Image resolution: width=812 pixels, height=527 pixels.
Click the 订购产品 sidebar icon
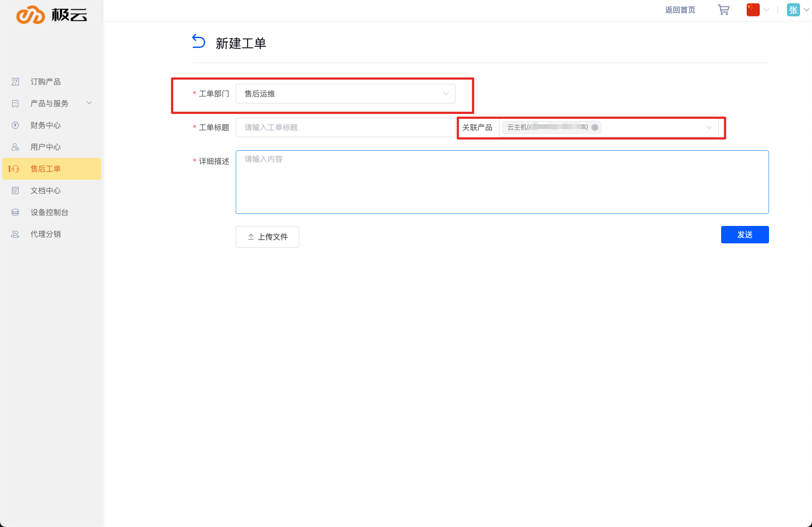pos(15,82)
